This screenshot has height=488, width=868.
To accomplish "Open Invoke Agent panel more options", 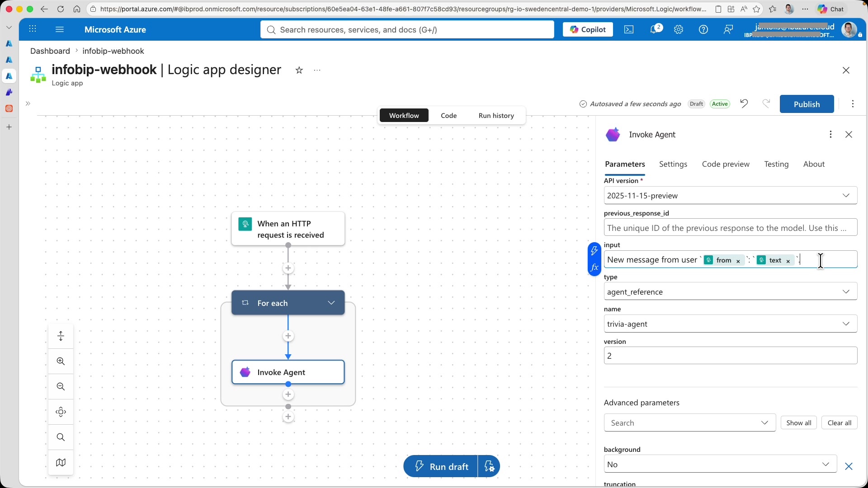I will pyautogui.click(x=830, y=135).
